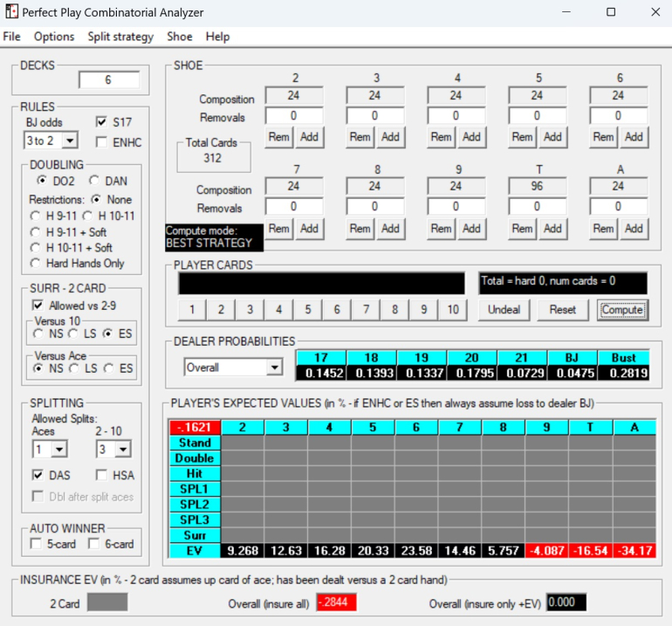This screenshot has height=626, width=672.
Task: Open the BJ odds dropdown
Action: [x=70, y=141]
